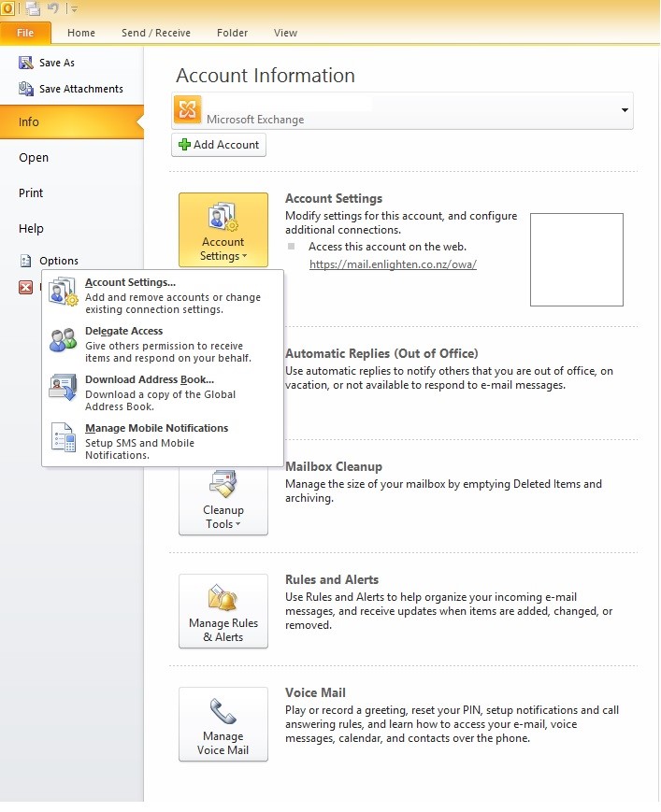Image resolution: width=661 pixels, height=812 pixels.
Task: Choose Download Address Book... from the menu
Action: click(x=163, y=392)
